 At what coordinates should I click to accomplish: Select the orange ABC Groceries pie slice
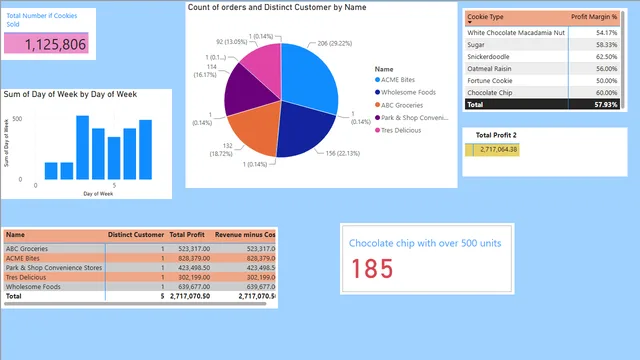255,129
